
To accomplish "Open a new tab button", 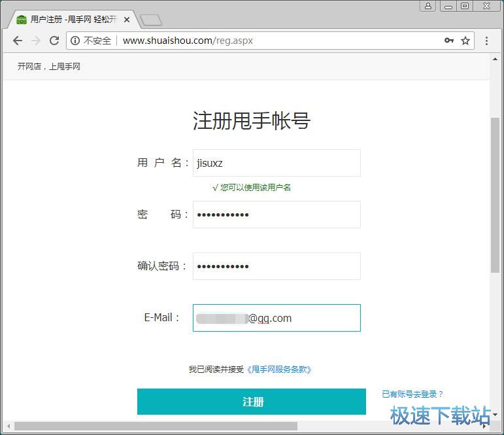I will coord(151,20).
